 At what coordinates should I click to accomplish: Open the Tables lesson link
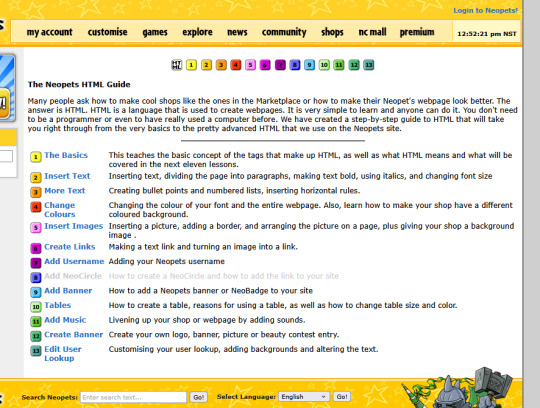[58, 305]
